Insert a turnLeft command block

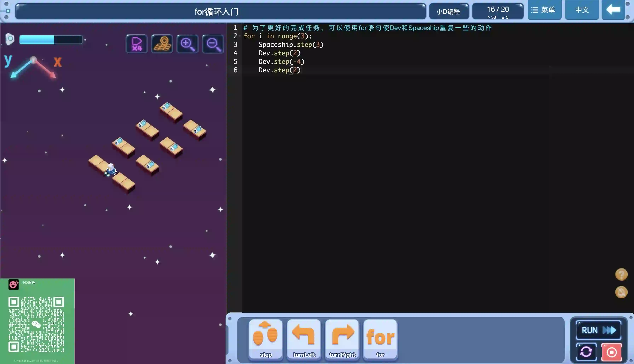tap(304, 339)
